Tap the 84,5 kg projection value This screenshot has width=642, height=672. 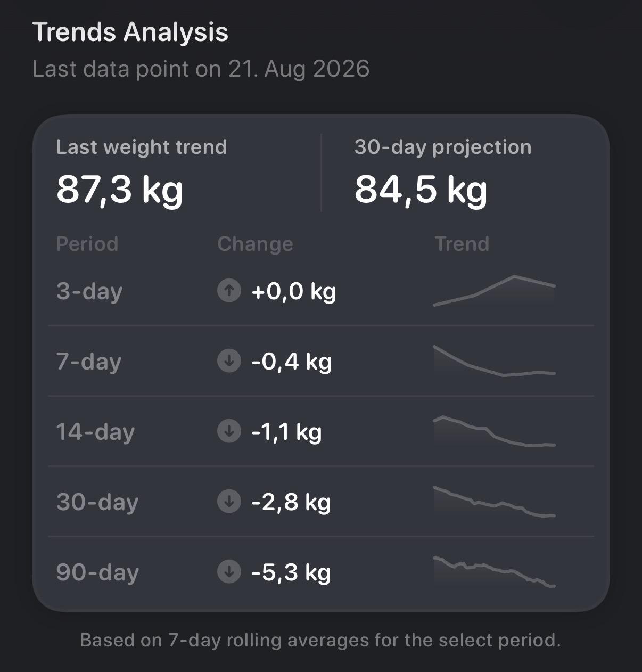[x=421, y=190]
